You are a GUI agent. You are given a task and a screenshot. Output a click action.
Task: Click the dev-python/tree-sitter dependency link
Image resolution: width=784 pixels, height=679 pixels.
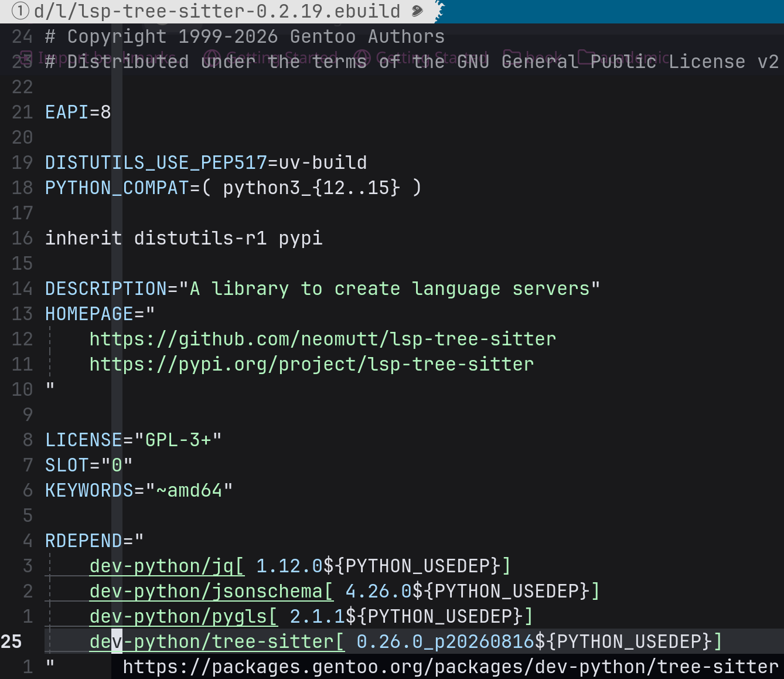tap(217, 641)
